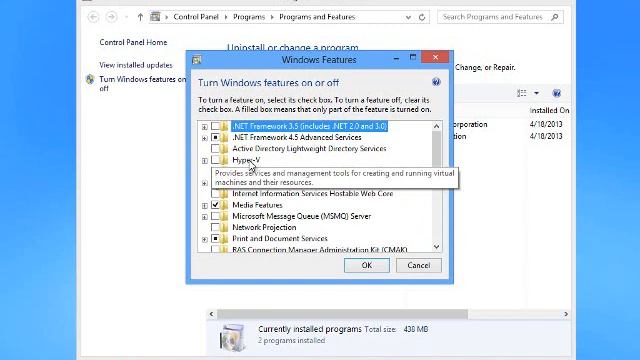Viewport: 640px width, 360px height.
Task: Select .NET Framework 3.5 feature row
Action: pos(309,126)
